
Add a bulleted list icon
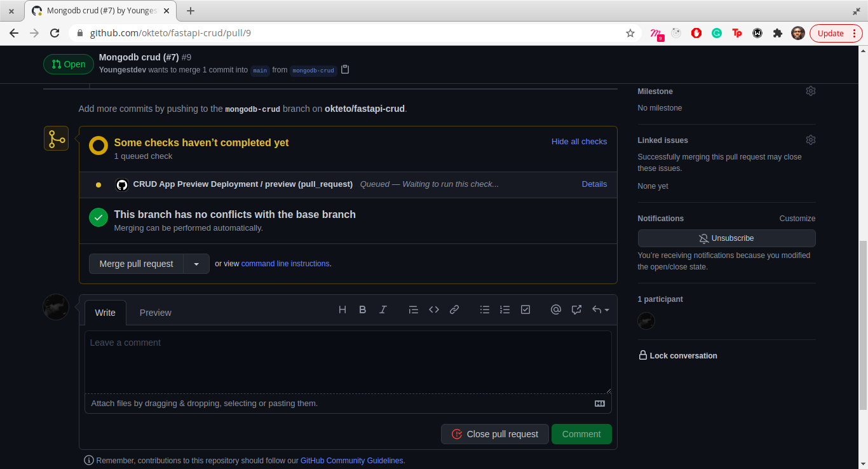point(485,309)
